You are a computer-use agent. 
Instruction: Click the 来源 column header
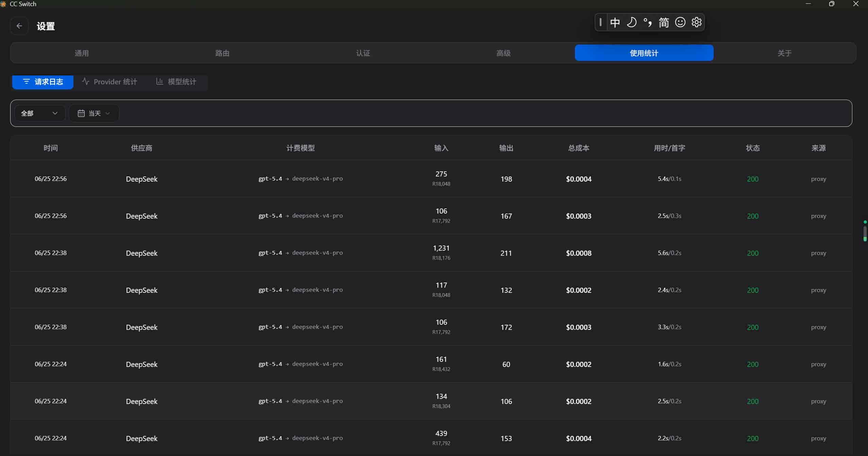(818, 148)
